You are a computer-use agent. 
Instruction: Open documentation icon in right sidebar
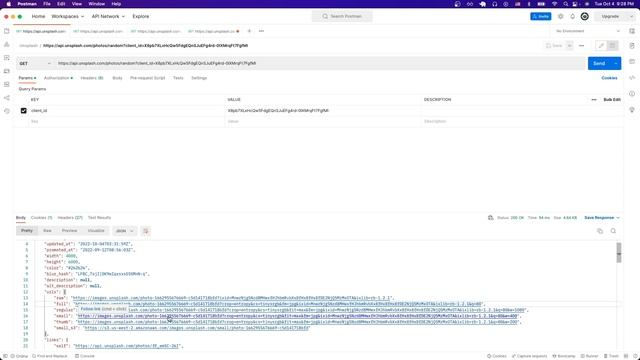tap(632, 46)
